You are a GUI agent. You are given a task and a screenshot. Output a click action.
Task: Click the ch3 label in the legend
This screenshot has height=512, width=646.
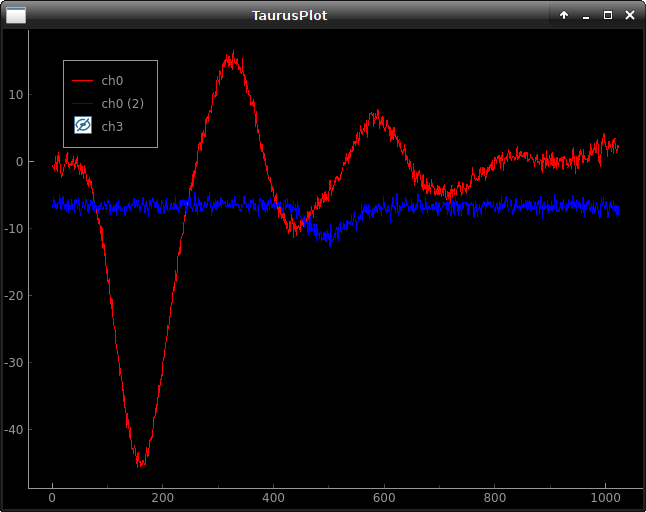click(x=112, y=126)
